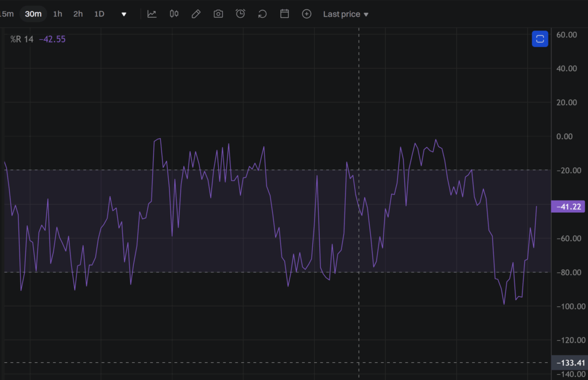Open the alarm clock alert icon
This screenshot has height=380, width=588.
pos(241,14)
